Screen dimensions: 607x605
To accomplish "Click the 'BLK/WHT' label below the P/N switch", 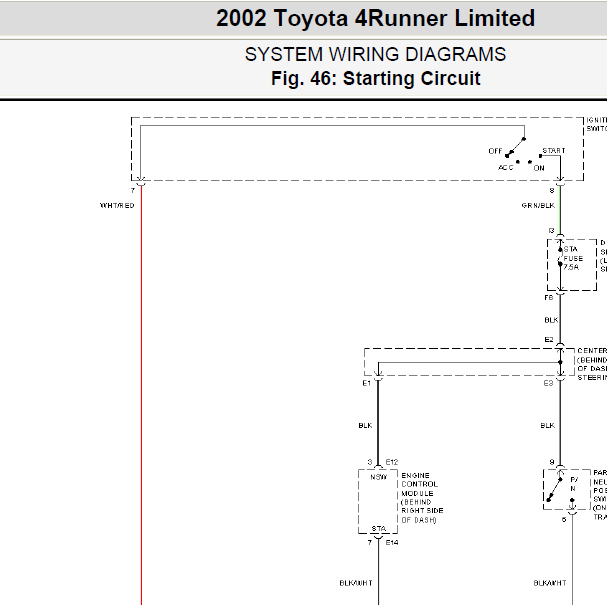I will pyautogui.click(x=550, y=583).
